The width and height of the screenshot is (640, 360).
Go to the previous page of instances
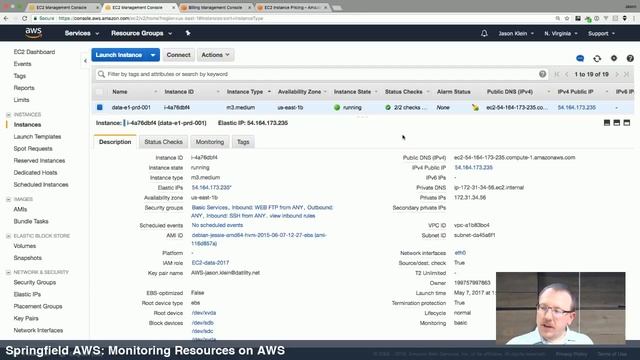pos(567,74)
